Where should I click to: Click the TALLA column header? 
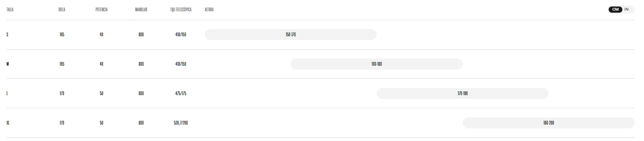click(10, 10)
